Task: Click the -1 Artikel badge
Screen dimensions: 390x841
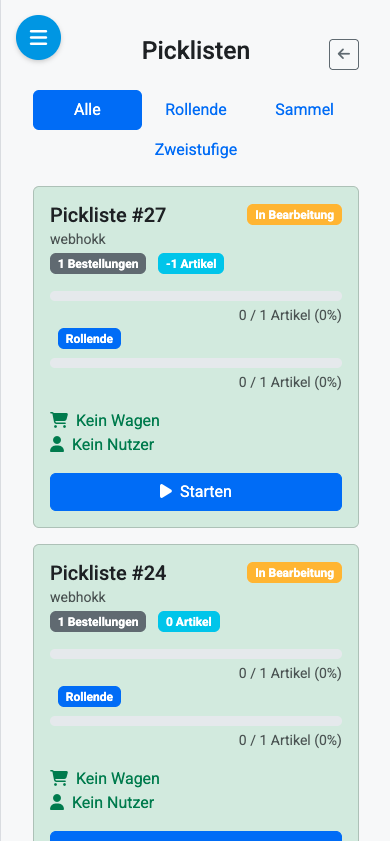Action: point(191,263)
